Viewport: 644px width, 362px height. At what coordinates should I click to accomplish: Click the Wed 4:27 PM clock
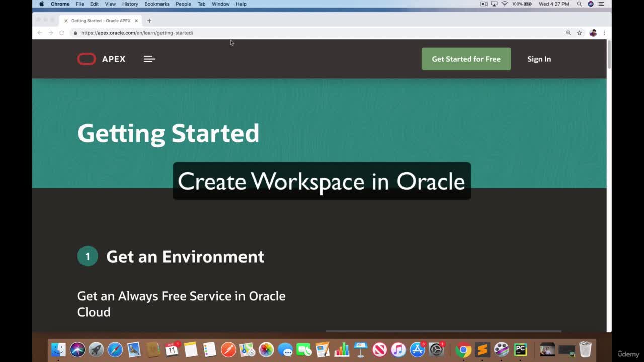[x=553, y=4]
